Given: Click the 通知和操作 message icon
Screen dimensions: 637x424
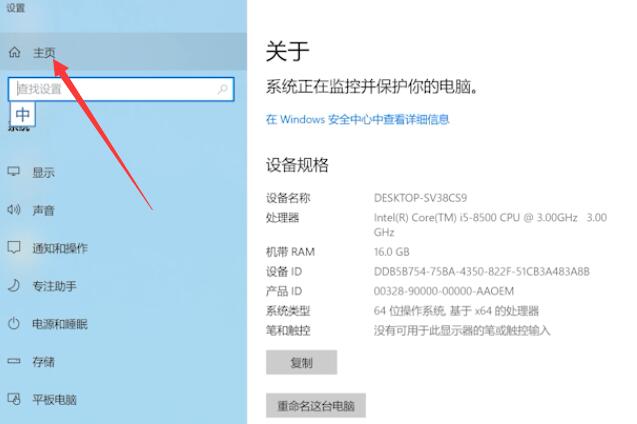Looking at the screenshot, I should [x=14, y=247].
